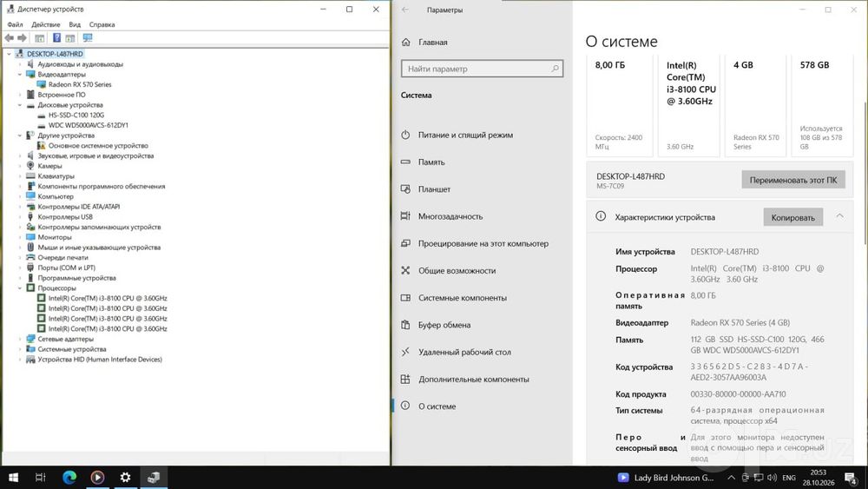This screenshot has width=868, height=489.
Task: Click the Копировать button
Action: [792, 217]
